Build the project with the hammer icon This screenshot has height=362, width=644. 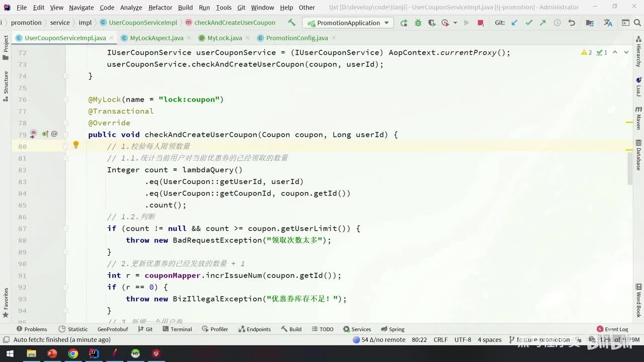click(291, 23)
